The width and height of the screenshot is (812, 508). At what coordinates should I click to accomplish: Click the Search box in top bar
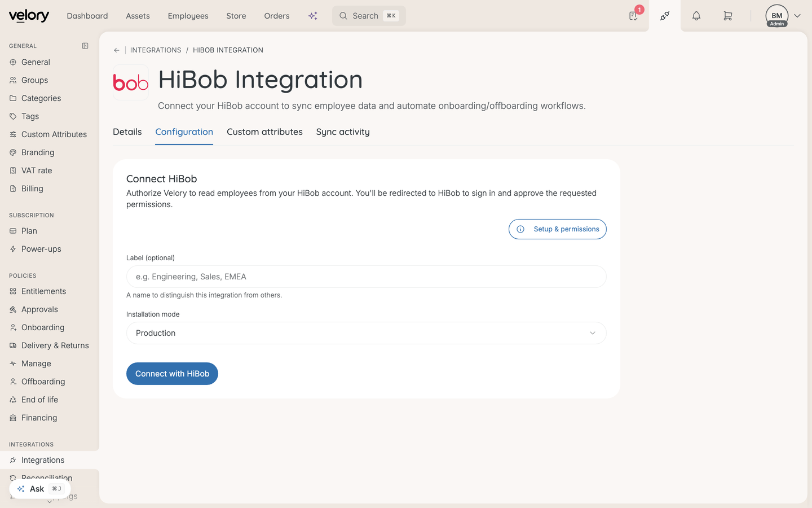(x=369, y=16)
